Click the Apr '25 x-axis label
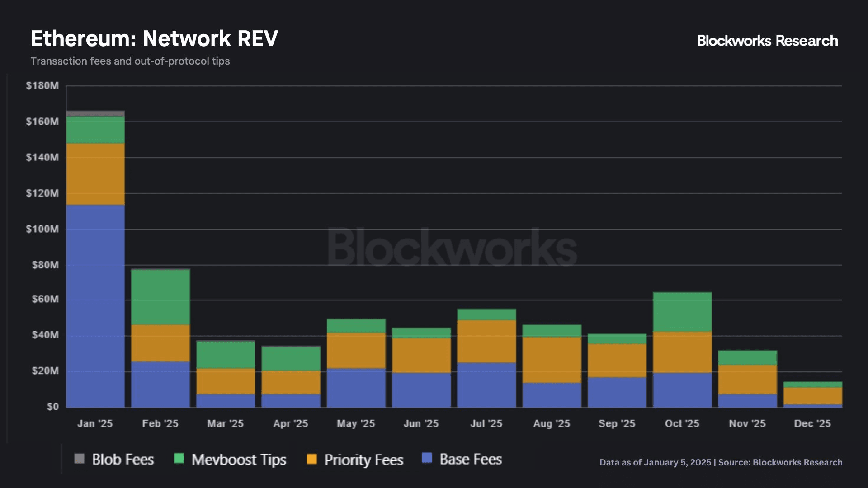868x488 pixels. click(x=291, y=424)
